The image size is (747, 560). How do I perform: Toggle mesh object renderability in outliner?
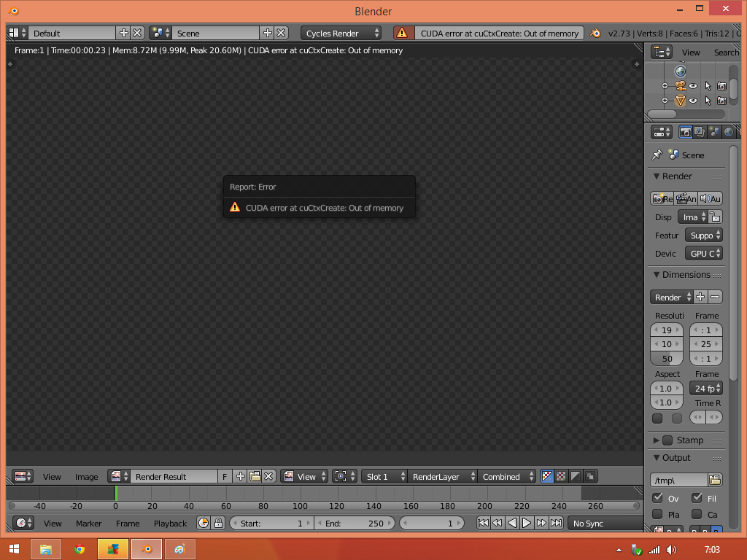click(x=721, y=101)
